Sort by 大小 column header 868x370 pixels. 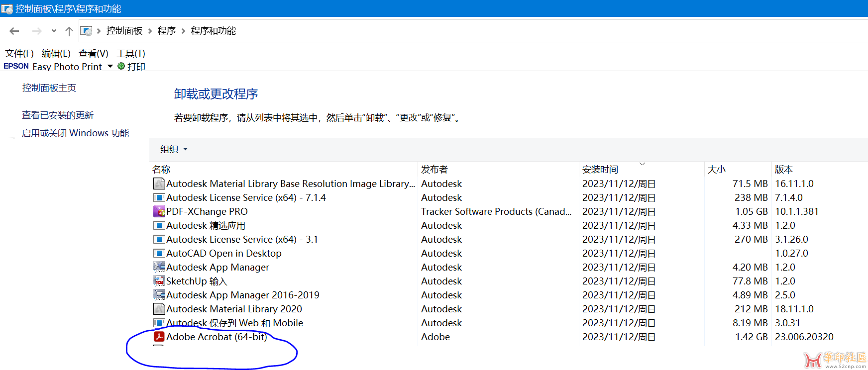(x=717, y=170)
